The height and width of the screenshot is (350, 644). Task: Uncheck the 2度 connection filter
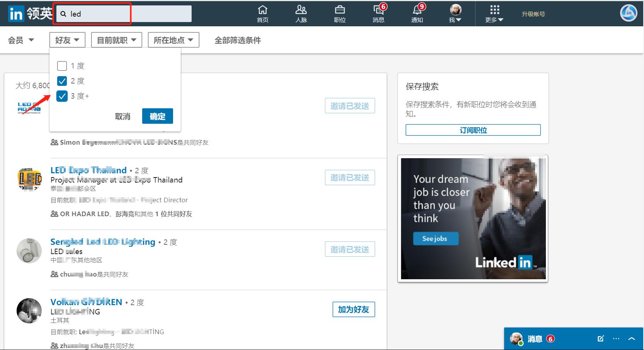(x=62, y=81)
